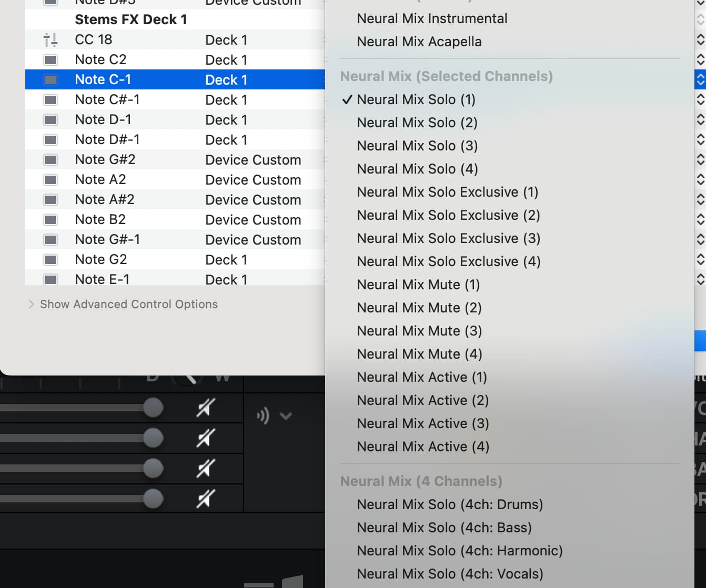706x588 pixels.
Task: Toggle the third mute icon from the top
Action: pyautogui.click(x=206, y=469)
